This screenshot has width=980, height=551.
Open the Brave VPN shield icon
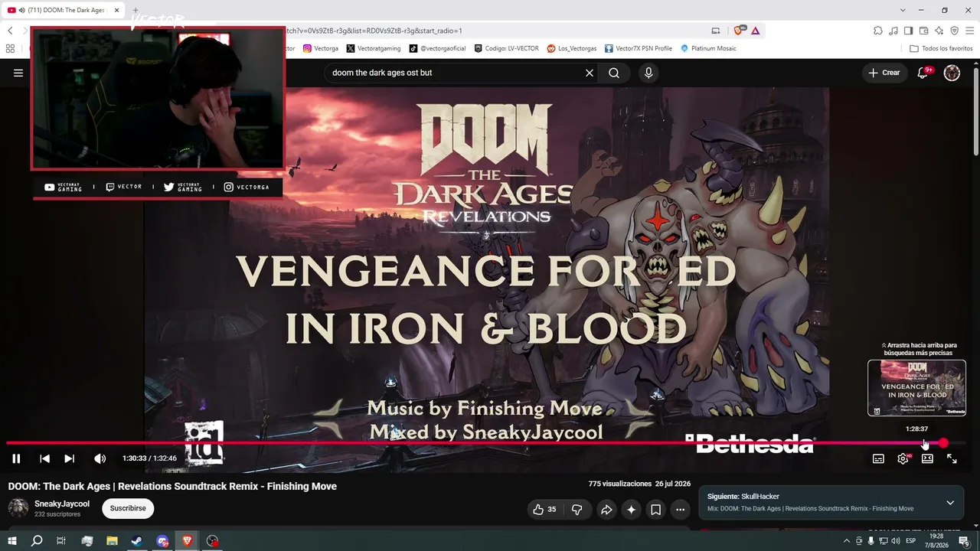pyautogui.click(x=954, y=31)
